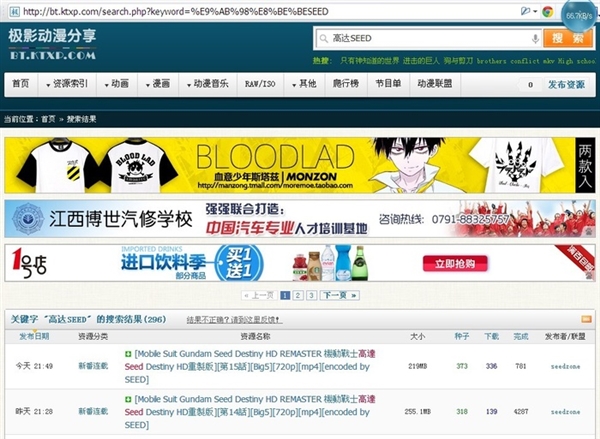Click hot search 狗与剪刀

tap(458, 61)
